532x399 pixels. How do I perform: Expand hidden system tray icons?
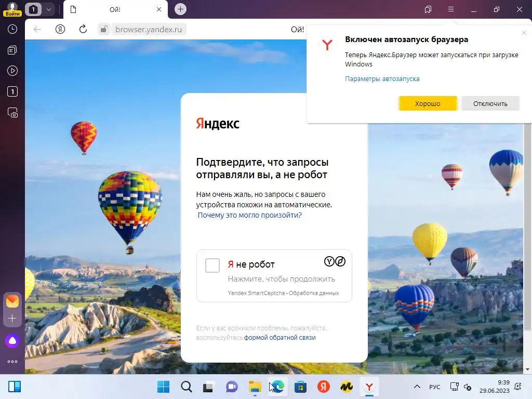click(417, 387)
